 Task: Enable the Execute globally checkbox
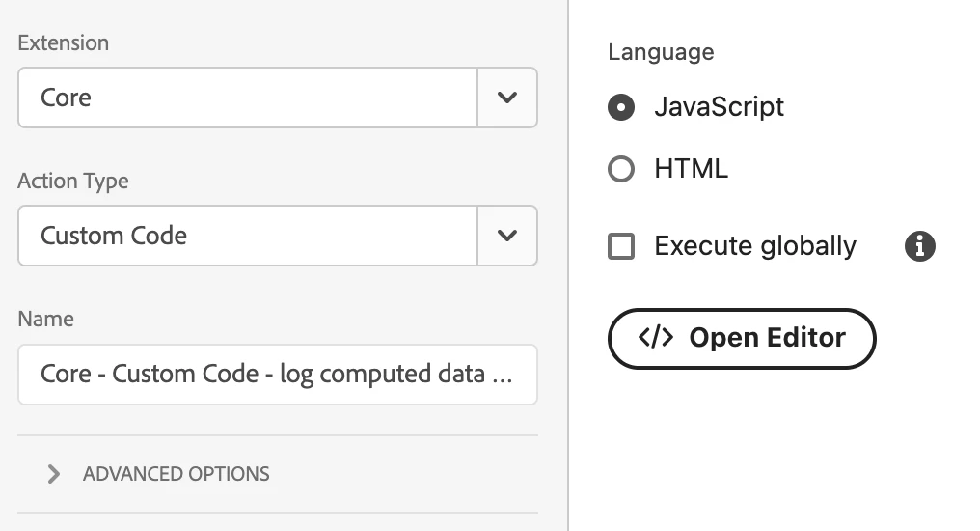click(621, 246)
